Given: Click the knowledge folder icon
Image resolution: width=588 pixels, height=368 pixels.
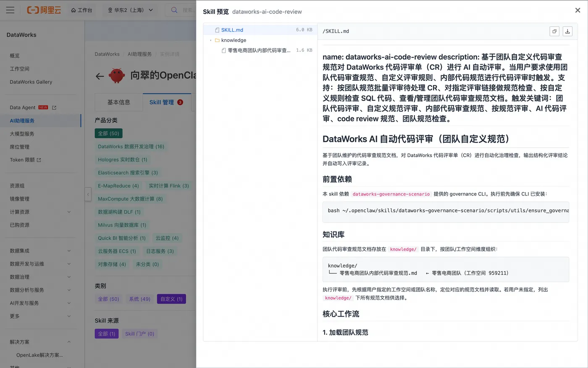Looking at the screenshot, I should [x=217, y=40].
